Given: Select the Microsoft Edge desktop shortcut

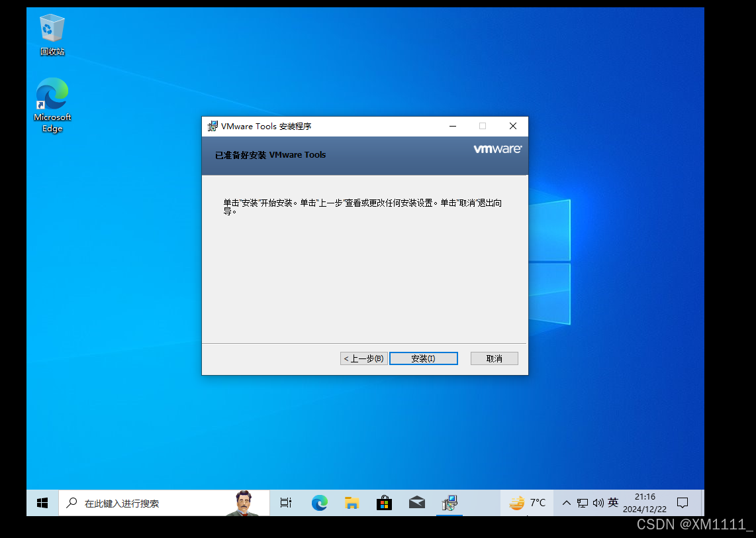Looking at the screenshot, I should 52,105.
